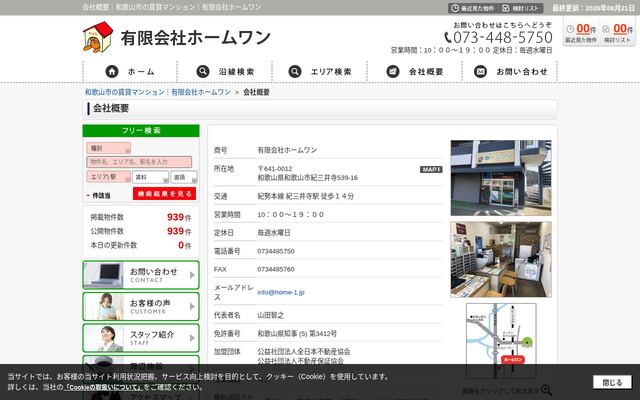The height and width of the screenshot is (400, 640).
Task: Click license text 和歌山県知事 (5) 第3412号
Action: click(x=297, y=333)
